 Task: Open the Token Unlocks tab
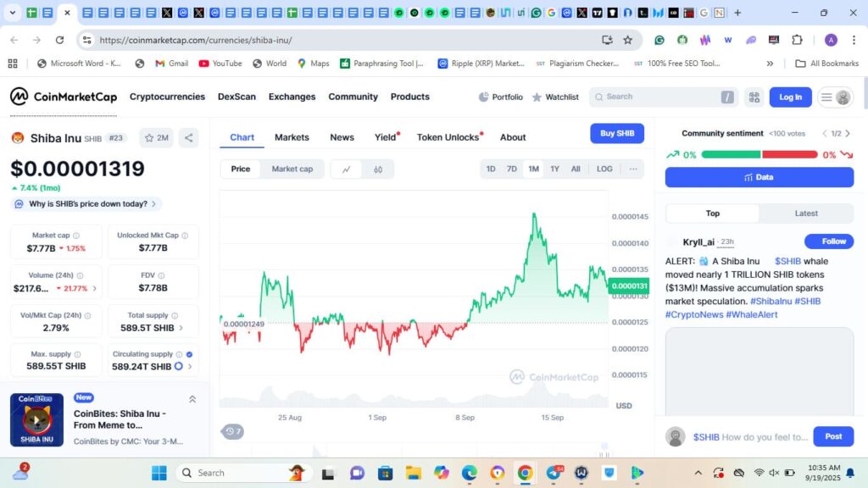click(x=448, y=137)
